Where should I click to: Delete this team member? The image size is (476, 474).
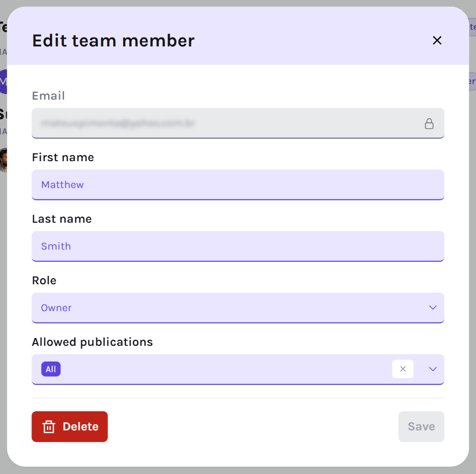[x=69, y=426]
